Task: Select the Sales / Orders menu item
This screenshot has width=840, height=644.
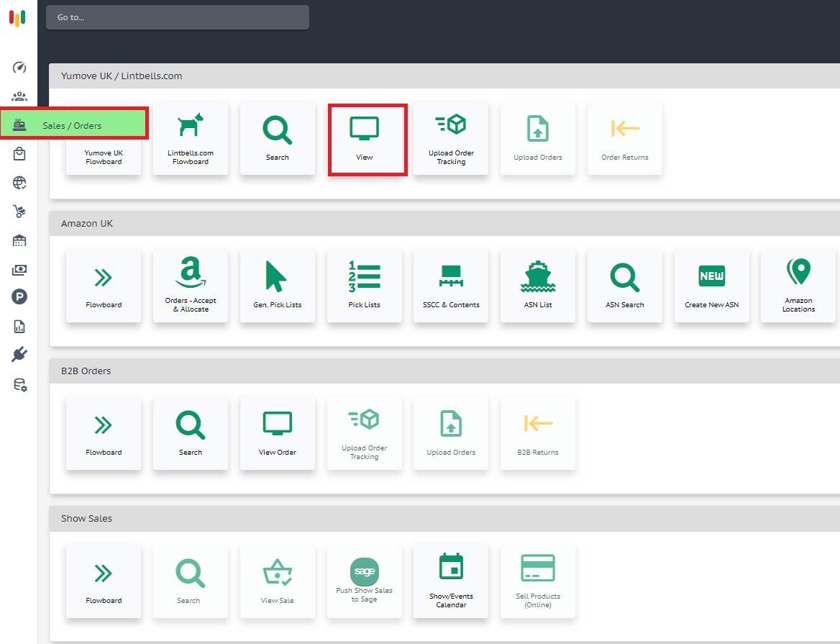Action: [74, 124]
